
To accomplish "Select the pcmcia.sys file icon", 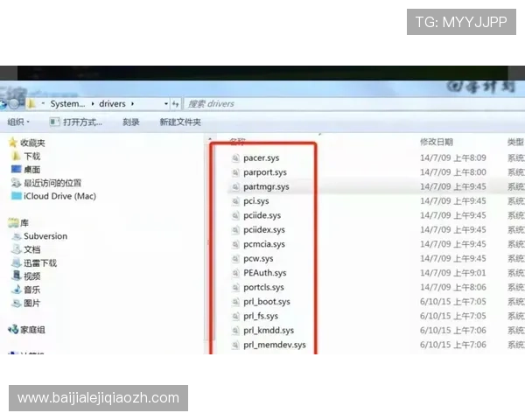I will tap(235, 244).
